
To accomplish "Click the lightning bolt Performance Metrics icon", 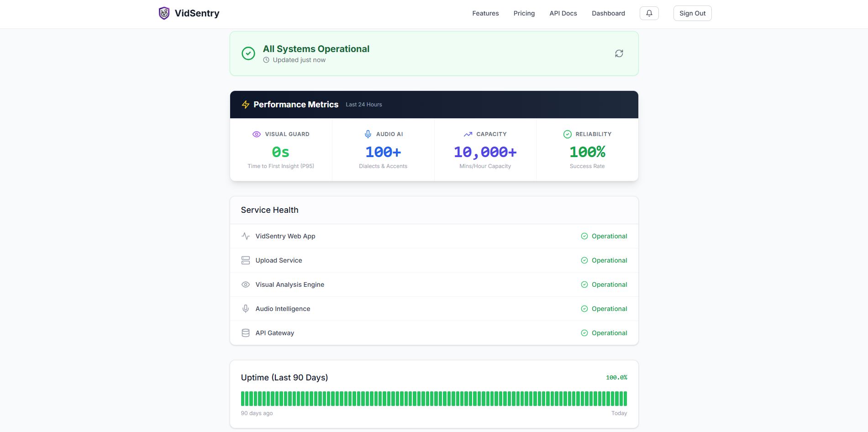I will pyautogui.click(x=246, y=105).
